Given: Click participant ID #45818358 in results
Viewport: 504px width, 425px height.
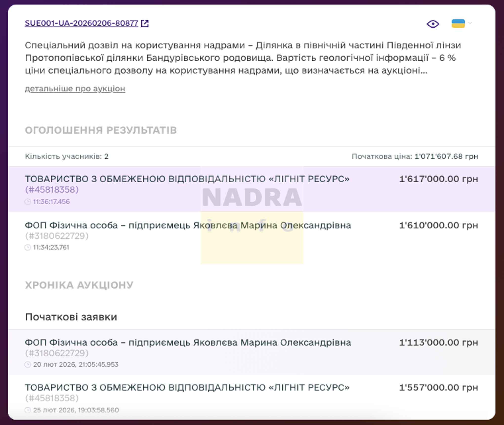Looking at the screenshot, I should pos(52,190).
